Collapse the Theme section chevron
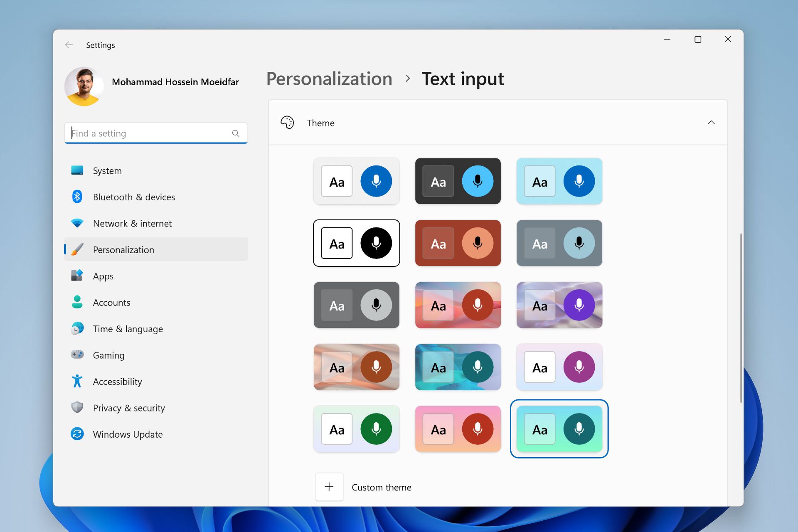798x532 pixels. point(711,123)
